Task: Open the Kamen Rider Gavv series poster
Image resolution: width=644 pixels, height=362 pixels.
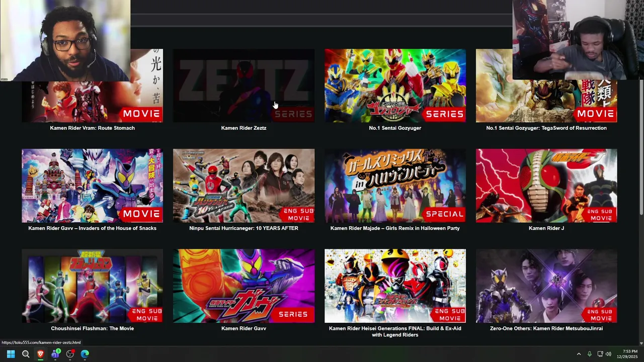Action: (244, 286)
